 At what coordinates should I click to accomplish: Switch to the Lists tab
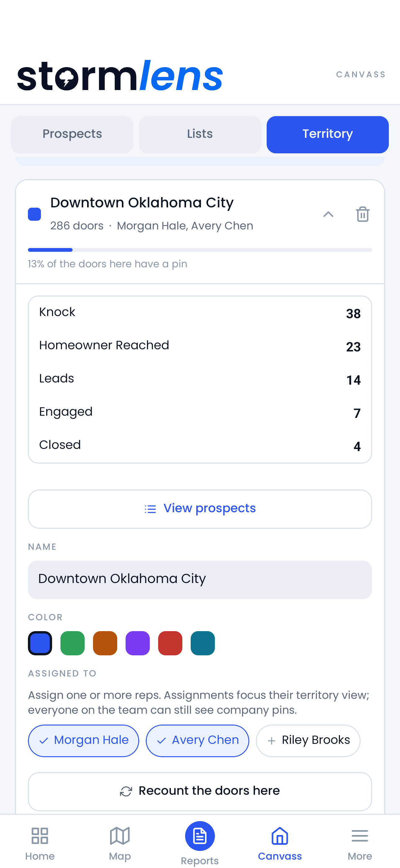coord(200,134)
